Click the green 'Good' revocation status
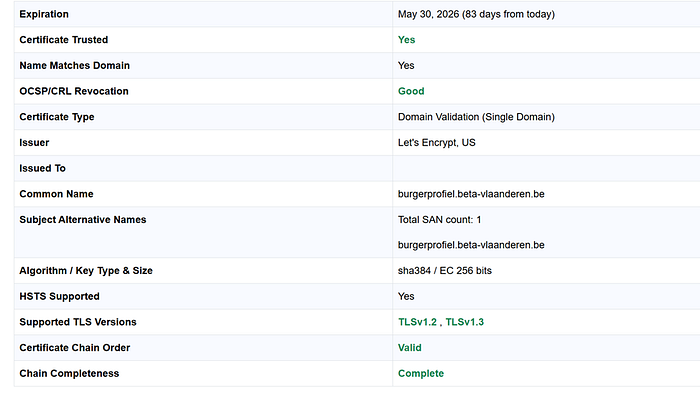Screen dimensions: 700x393 coord(411,91)
